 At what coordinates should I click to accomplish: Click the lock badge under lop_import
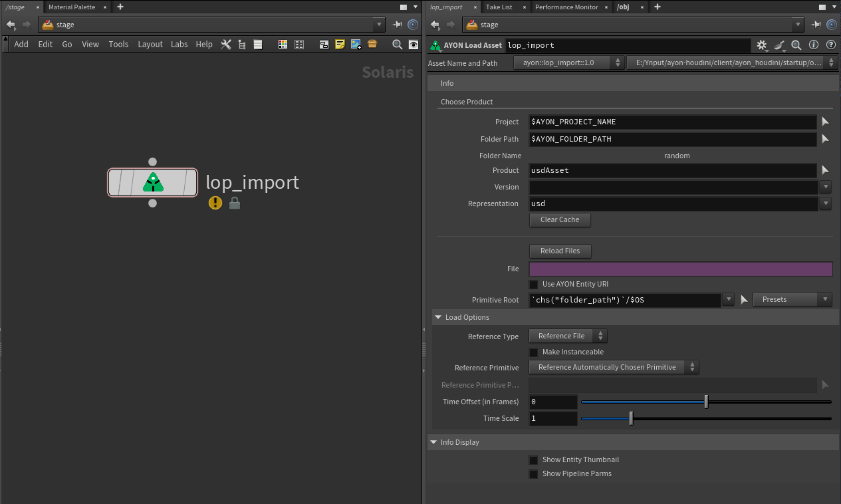tap(234, 203)
